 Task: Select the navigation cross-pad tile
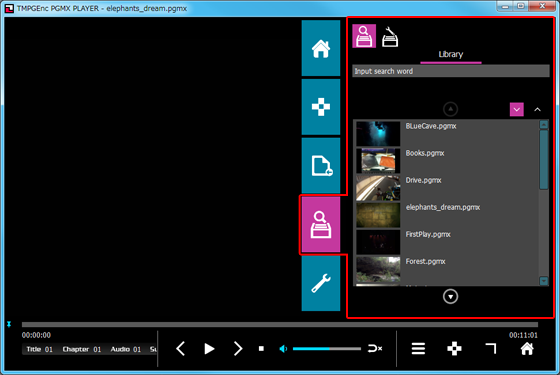click(321, 107)
